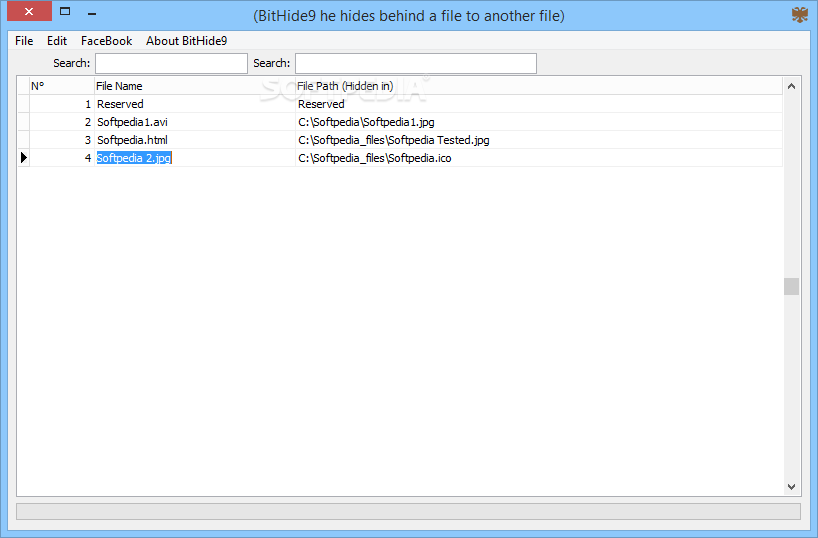Sort by File Path (Hidden in) column header

tap(538, 86)
